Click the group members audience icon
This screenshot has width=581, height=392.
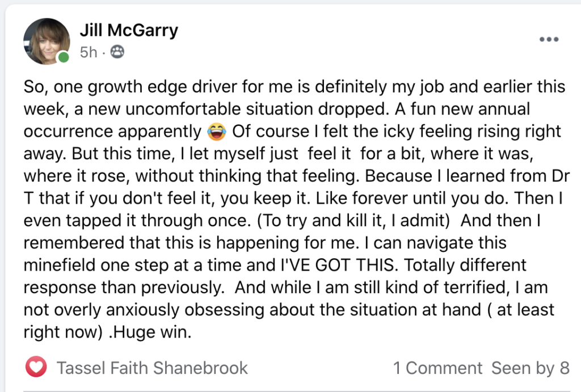pos(117,52)
